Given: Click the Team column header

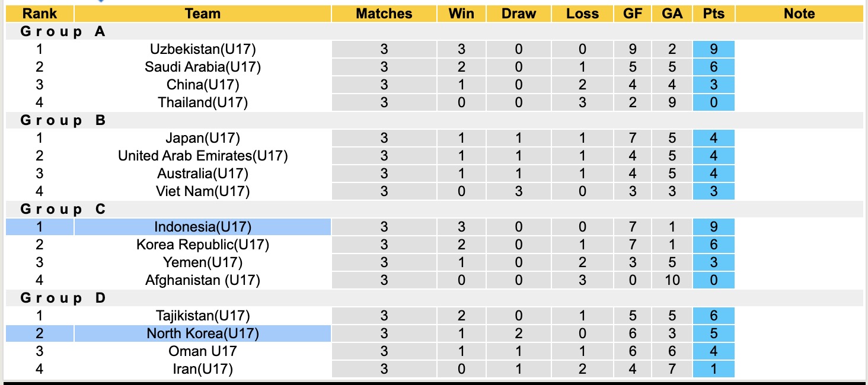Looking at the screenshot, I should click(203, 14).
